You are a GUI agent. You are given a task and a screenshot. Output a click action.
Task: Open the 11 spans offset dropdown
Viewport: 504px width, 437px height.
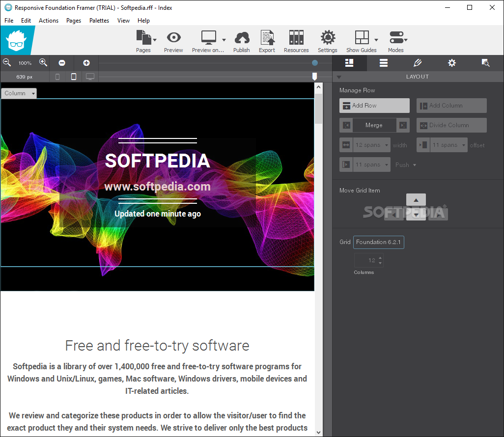click(449, 145)
